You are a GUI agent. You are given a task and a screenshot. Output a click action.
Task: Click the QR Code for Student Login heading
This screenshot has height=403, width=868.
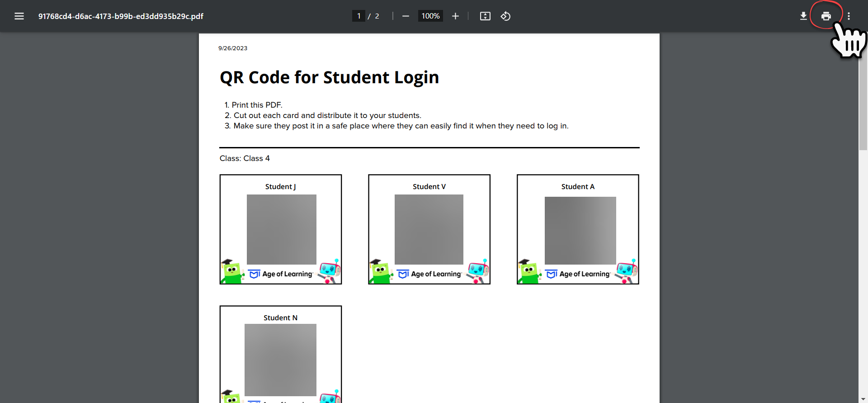pos(329,77)
